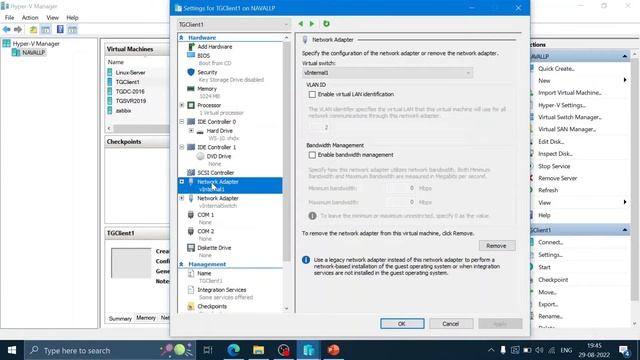Switch to the Summary tab
The image size is (640, 360).
point(120,318)
